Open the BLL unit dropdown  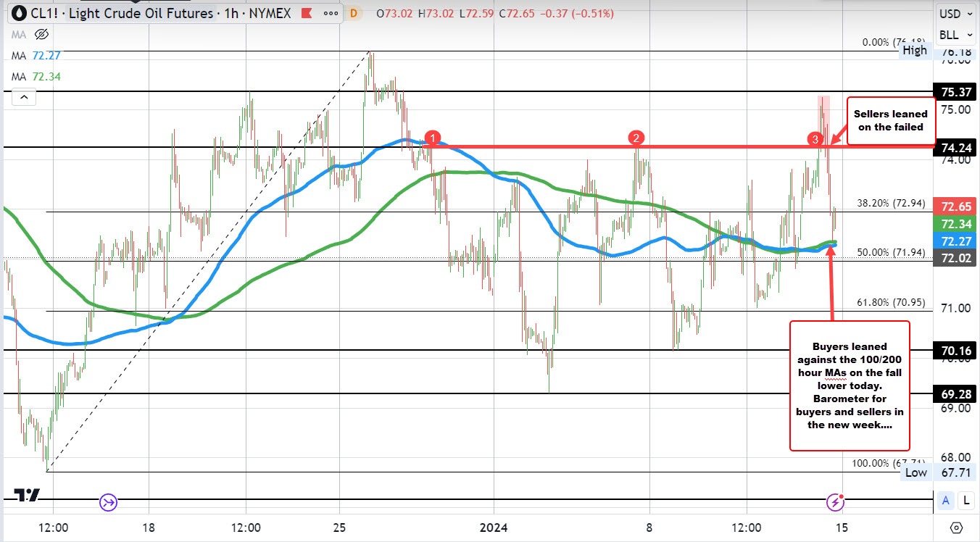pos(954,35)
